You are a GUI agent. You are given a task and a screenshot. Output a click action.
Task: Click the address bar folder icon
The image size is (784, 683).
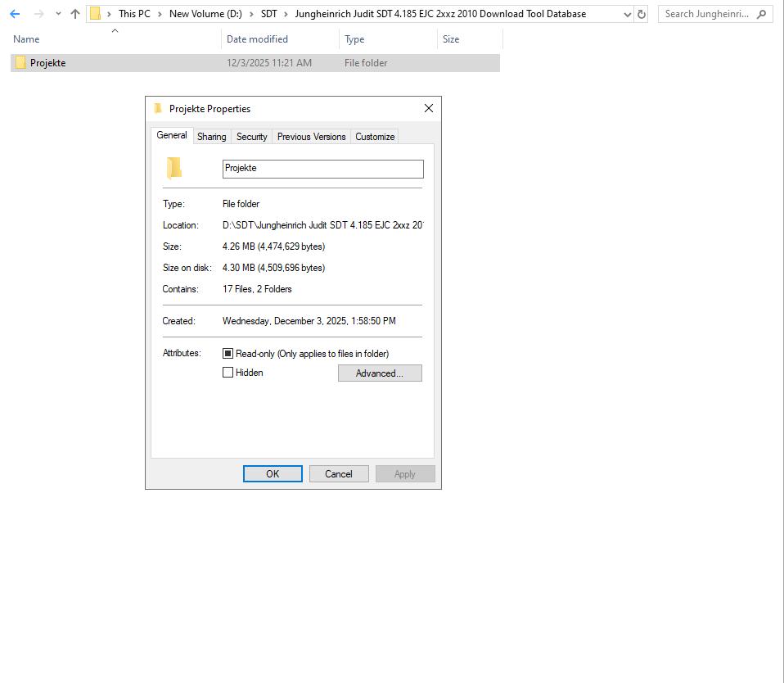pyautogui.click(x=95, y=13)
